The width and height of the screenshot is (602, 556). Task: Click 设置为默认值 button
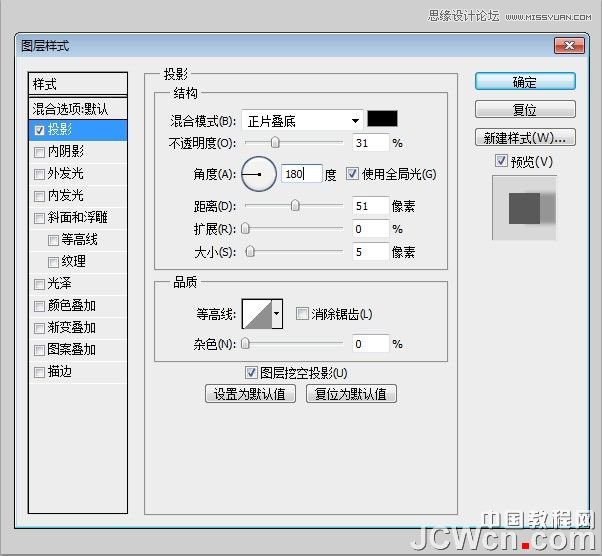250,394
